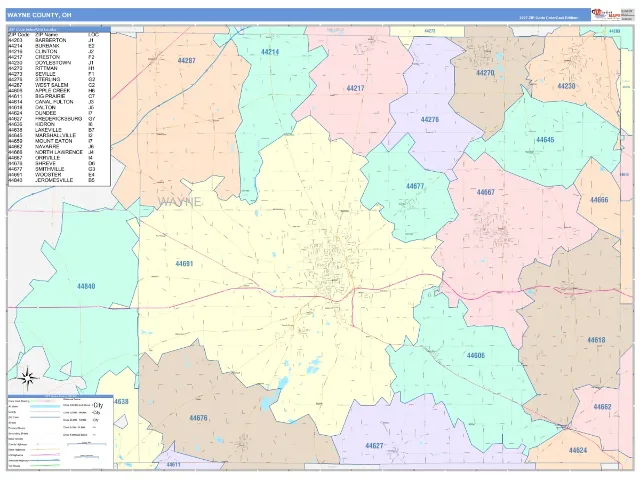
Task: Click the 44840 ZIP label on map
Action: click(x=86, y=287)
